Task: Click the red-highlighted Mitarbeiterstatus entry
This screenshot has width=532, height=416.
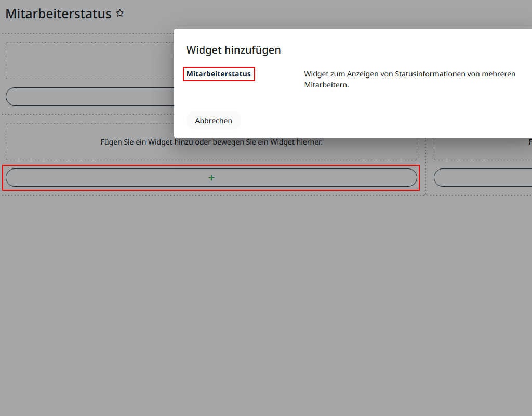Action: click(x=218, y=73)
